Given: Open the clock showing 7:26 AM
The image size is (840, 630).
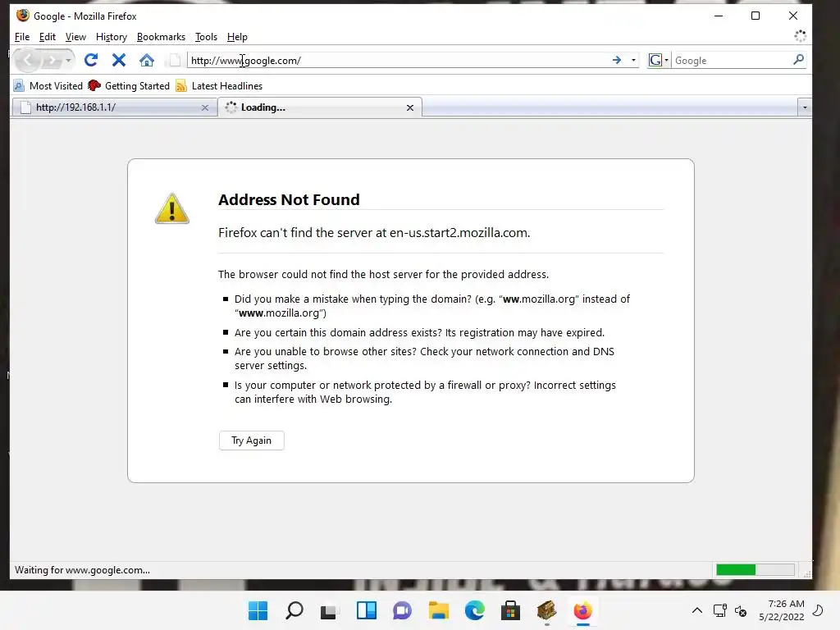Looking at the screenshot, I should (782, 610).
